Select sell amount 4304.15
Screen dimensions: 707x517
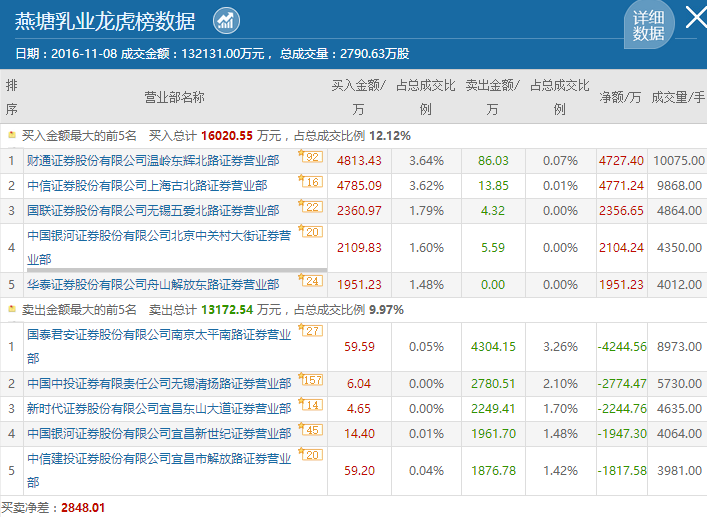tap(493, 347)
